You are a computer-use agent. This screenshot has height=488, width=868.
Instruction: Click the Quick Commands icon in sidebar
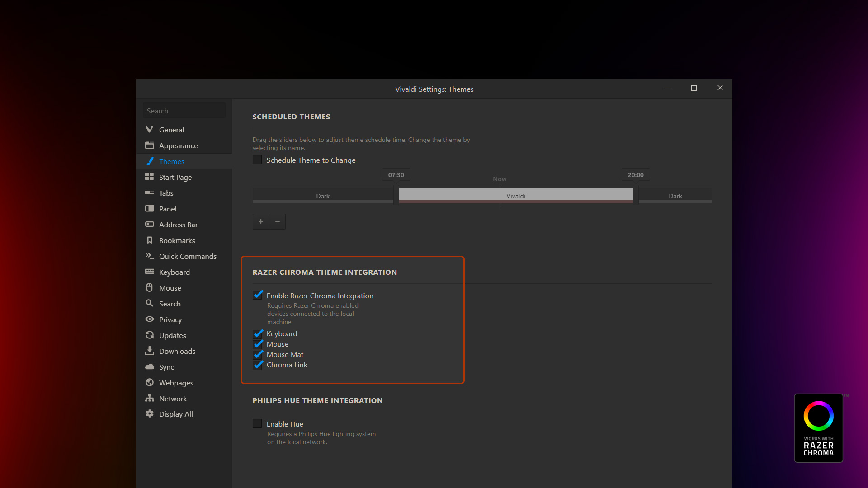point(149,256)
